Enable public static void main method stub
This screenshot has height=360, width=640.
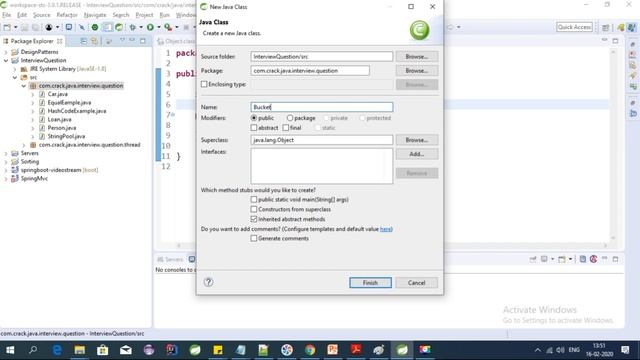(254, 200)
